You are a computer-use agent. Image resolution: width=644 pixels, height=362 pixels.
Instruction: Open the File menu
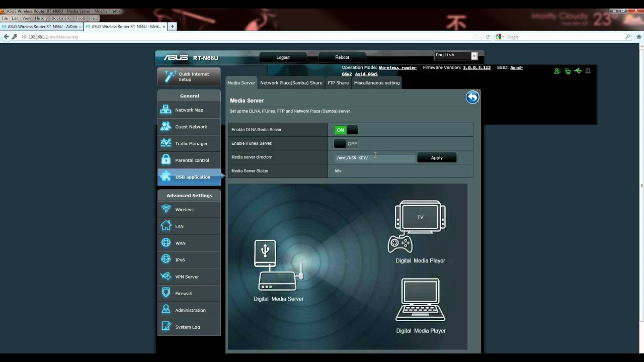click(x=5, y=18)
